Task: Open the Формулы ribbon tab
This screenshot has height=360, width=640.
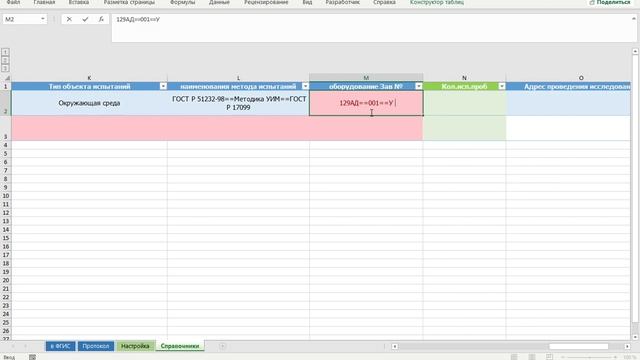Action: pos(182,2)
